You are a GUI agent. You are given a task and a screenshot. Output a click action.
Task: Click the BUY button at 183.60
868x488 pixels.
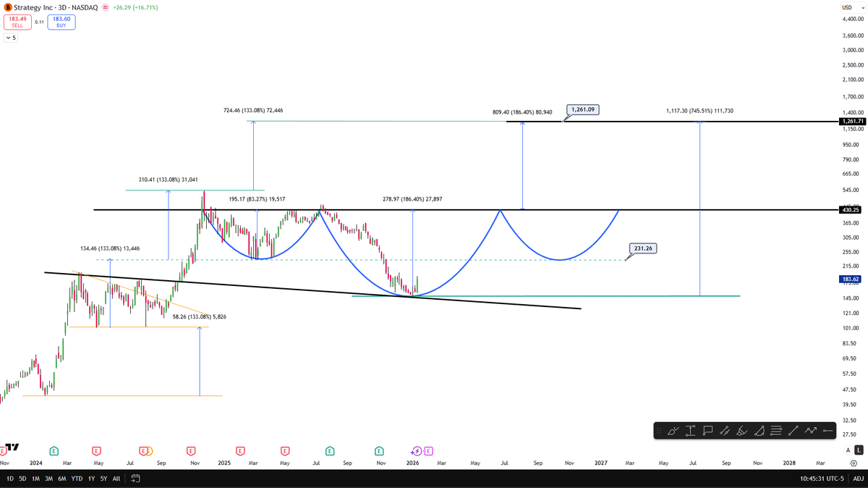[x=61, y=22]
